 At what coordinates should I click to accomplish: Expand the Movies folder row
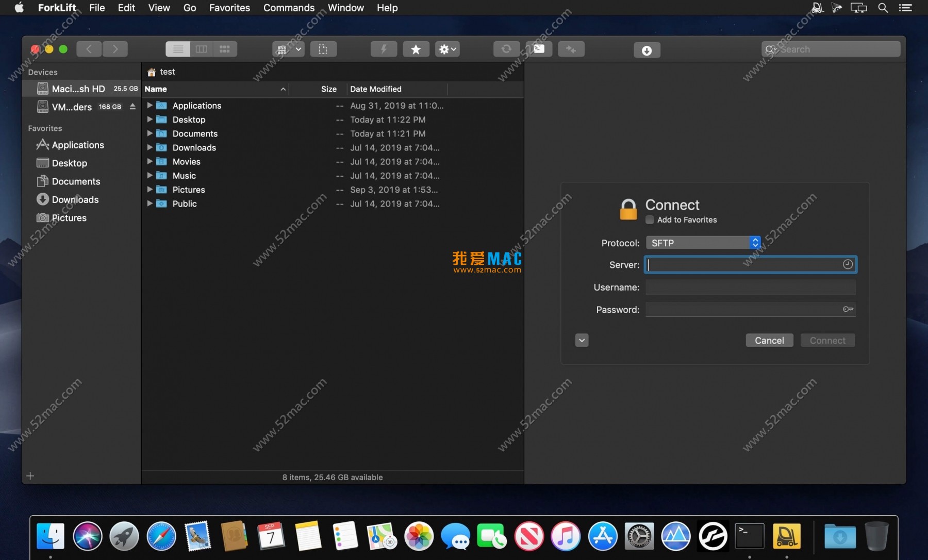click(150, 161)
